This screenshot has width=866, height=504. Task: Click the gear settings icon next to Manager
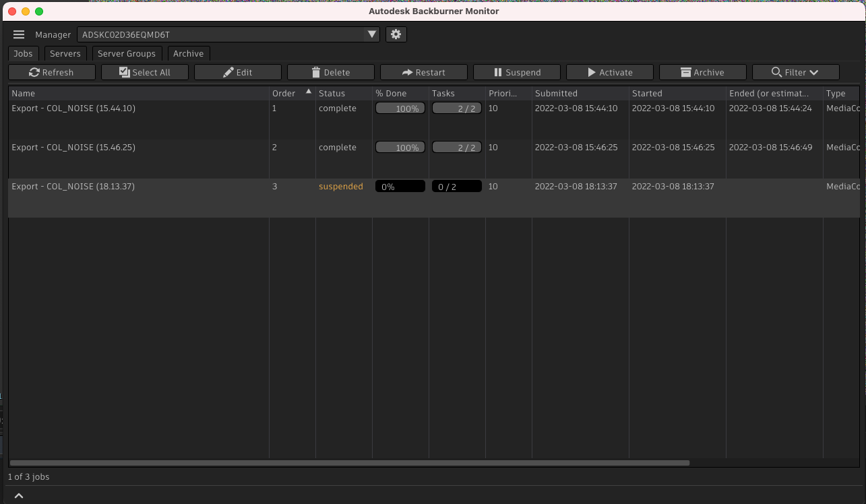pos(396,34)
